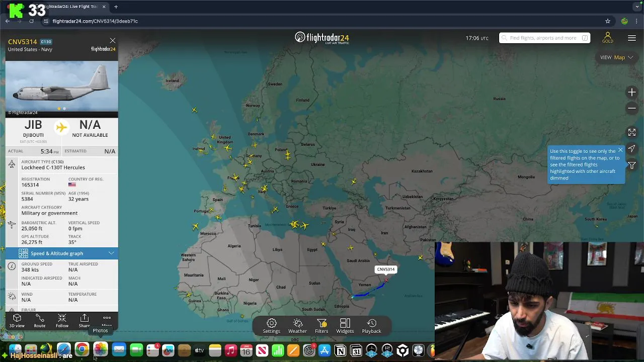The height and width of the screenshot is (362, 644).
Task: Go back in the browser
Action: coord(8,21)
